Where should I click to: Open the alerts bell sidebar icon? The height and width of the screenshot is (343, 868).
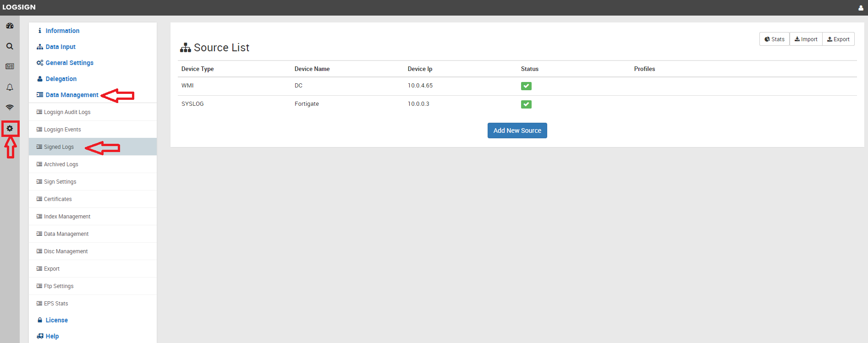click(10, 87)
